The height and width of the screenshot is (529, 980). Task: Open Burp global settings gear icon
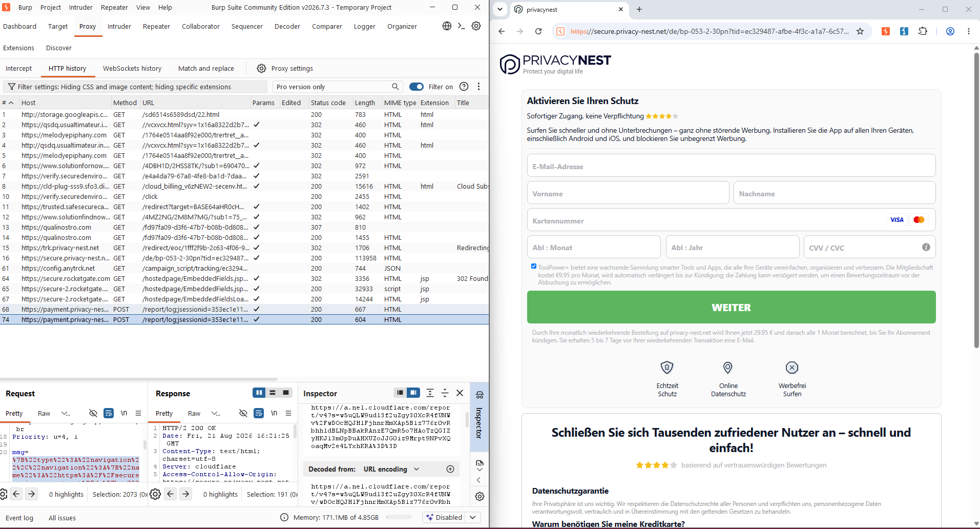point(476,26)
